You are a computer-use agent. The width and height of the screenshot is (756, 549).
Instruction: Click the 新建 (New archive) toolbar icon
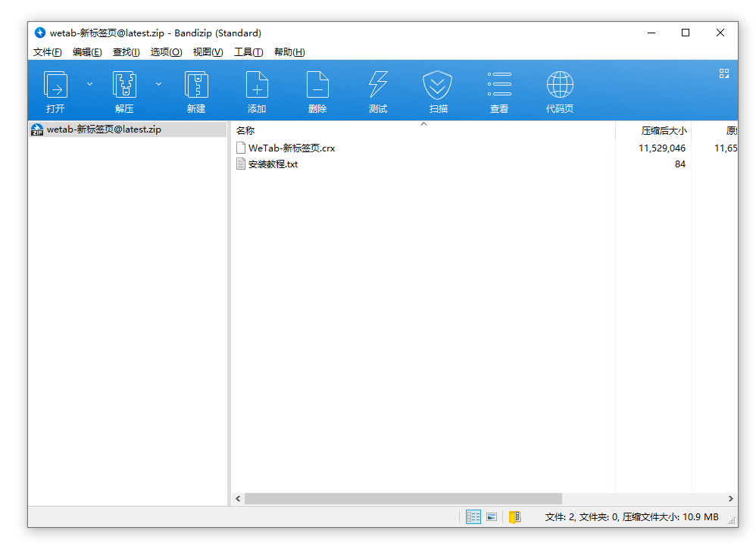[196, 85]
